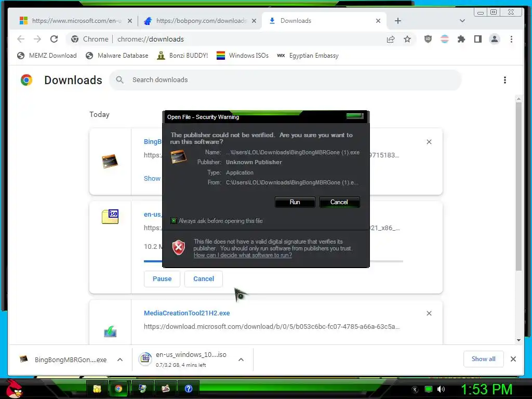Open 'How can I decide what software to run?' link
This screenshot has height=399, width=532.
pyautogui.click(x=243, y=255)
